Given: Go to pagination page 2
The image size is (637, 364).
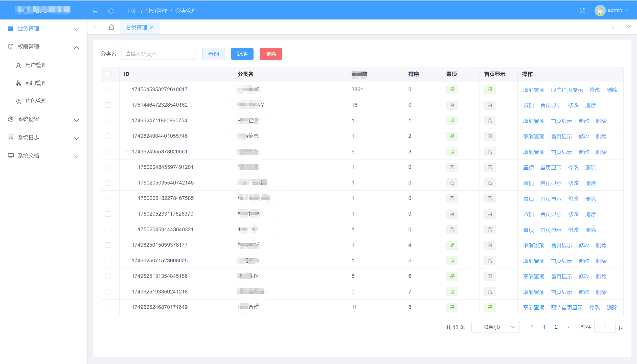Looking at the screenshot, I should point(556,327).
